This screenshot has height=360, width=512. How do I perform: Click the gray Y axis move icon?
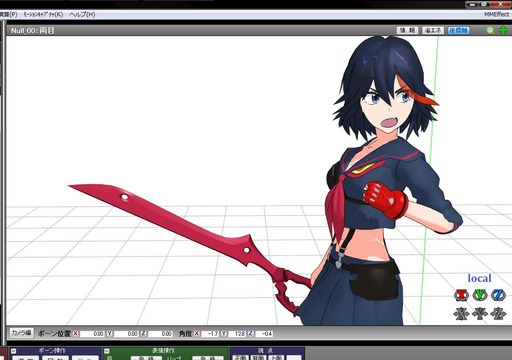point(480,314)
